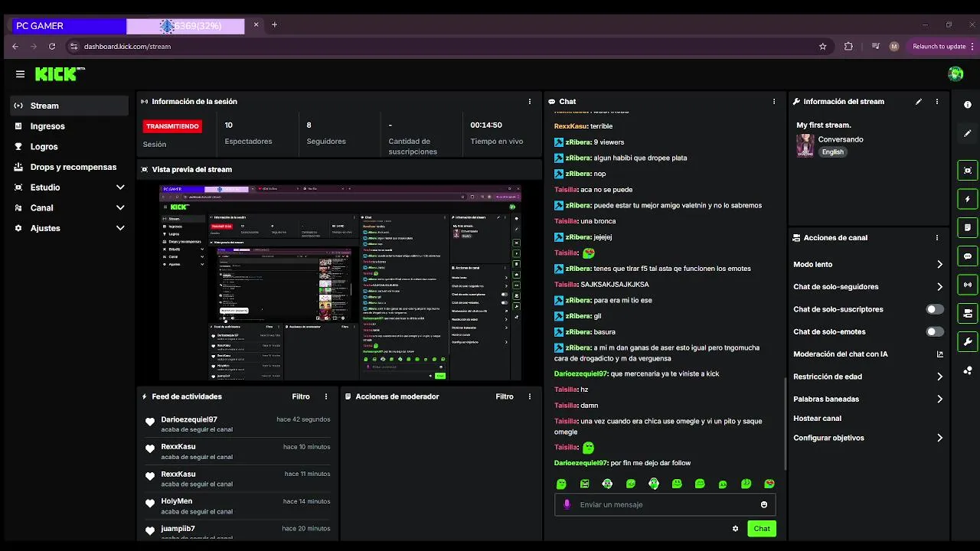Open Palabras baneadas chevron
980x551 pixels.
coord(940,399)
